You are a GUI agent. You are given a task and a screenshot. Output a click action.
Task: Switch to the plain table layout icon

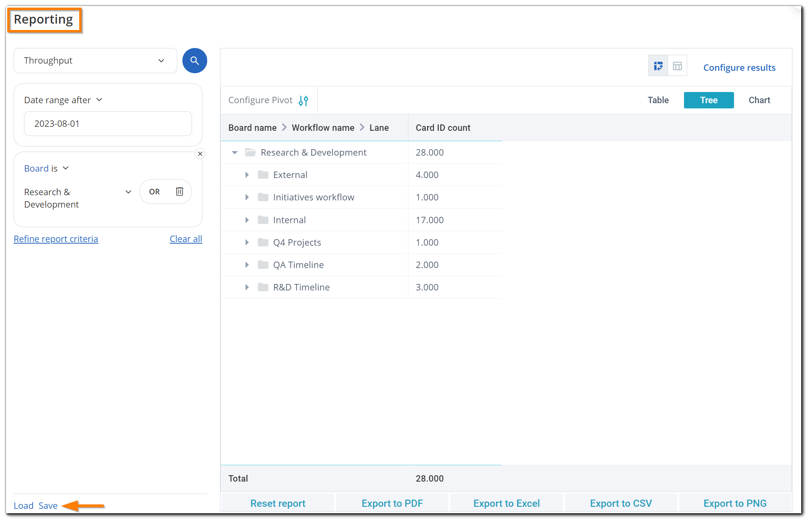coord(677,66)
